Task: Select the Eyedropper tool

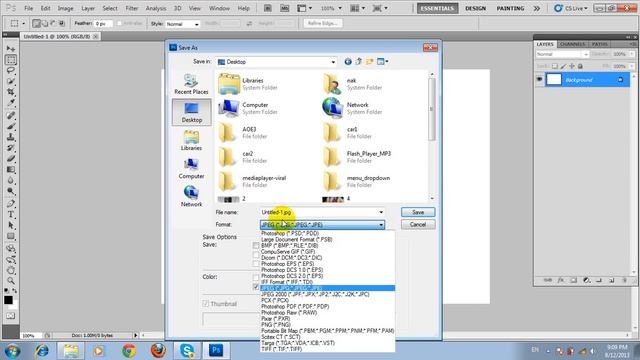Action: pos(11,102)
